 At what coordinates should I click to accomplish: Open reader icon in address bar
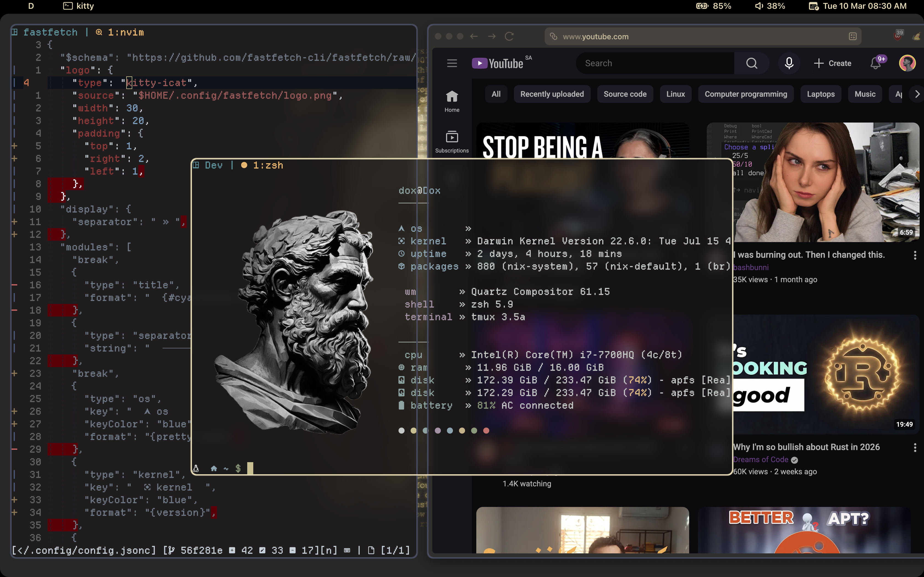[x=853, y=37]
